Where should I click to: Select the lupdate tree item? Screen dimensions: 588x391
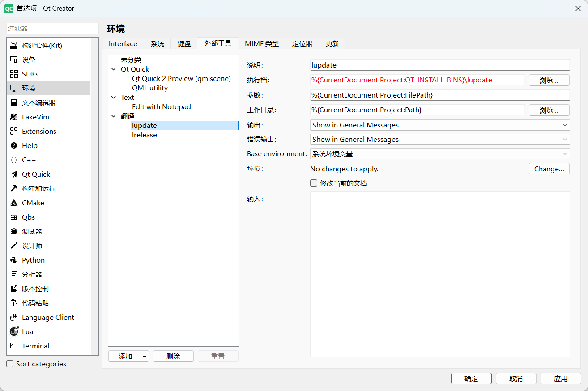(184, 126)
